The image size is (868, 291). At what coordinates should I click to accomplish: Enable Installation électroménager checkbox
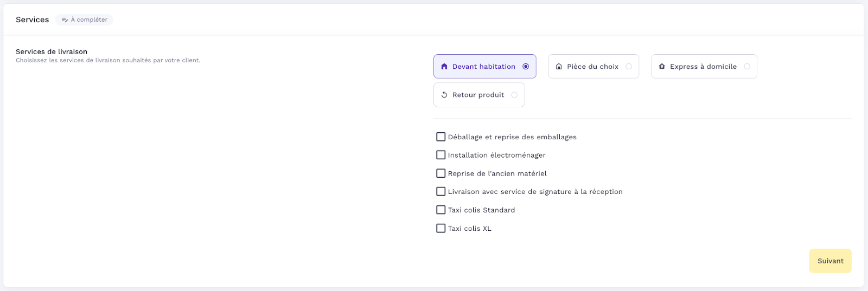pyautogui.click(x=441, y=155)
